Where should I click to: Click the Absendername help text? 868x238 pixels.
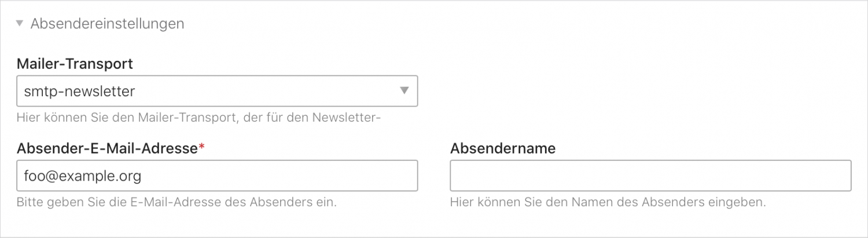pyautogui.click(x=608, y=203)
